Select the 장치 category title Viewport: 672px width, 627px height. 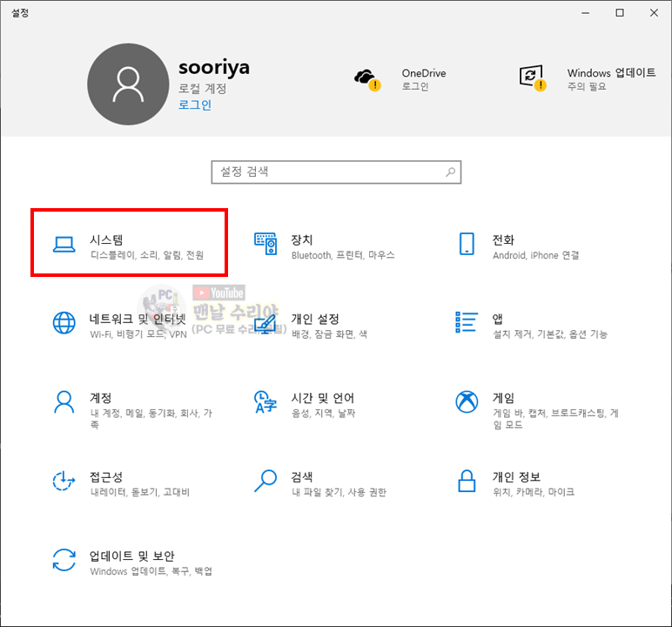click(302, 239)
